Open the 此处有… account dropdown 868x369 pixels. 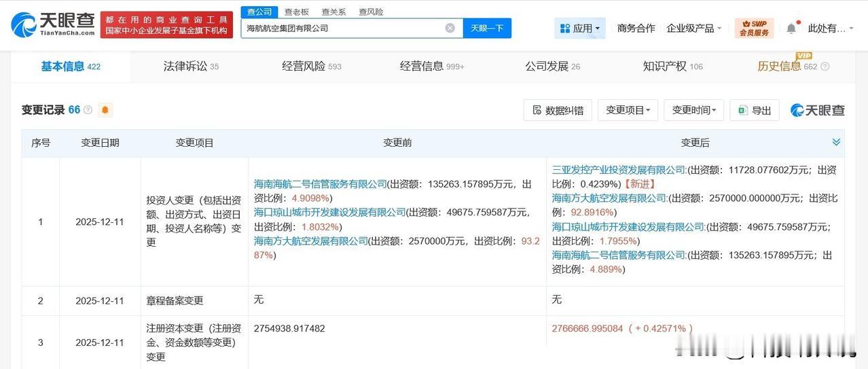pyautogui.click(x=832, y=28)
